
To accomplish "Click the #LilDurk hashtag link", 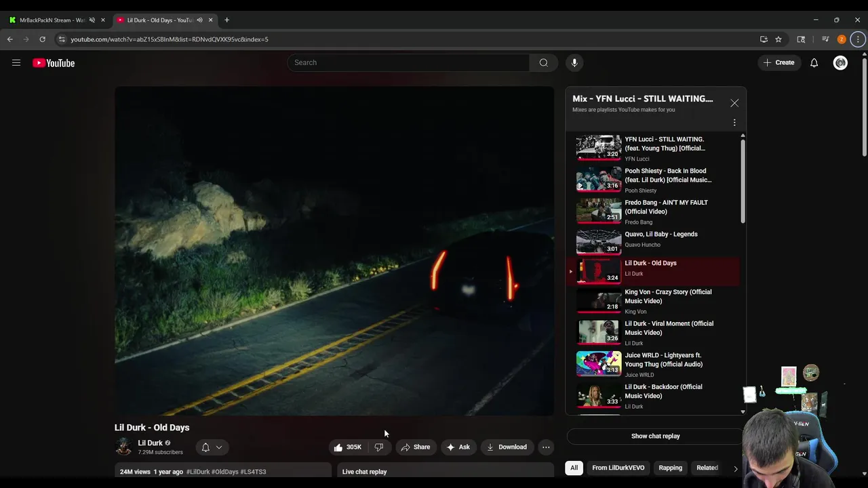I will [x=198, y=472].
